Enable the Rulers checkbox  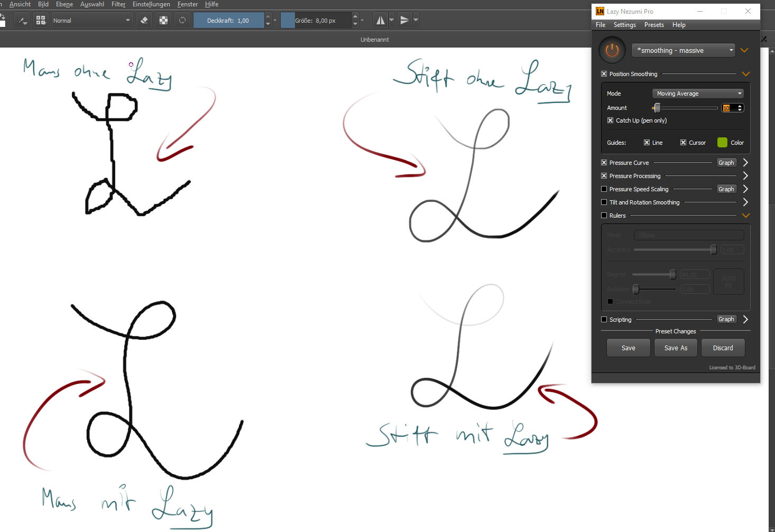[x=604, y=216]
